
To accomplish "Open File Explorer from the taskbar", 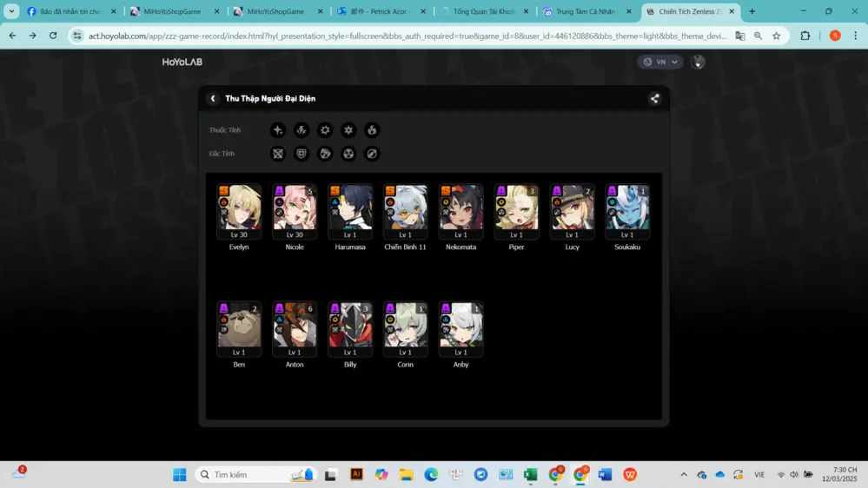I will coord(407,475).
